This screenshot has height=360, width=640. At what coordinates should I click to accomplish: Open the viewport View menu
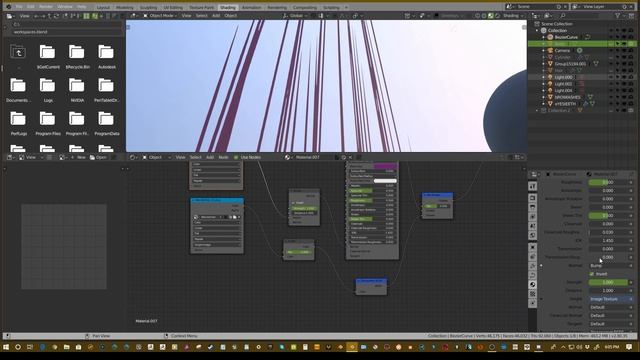tap(186, 16)
